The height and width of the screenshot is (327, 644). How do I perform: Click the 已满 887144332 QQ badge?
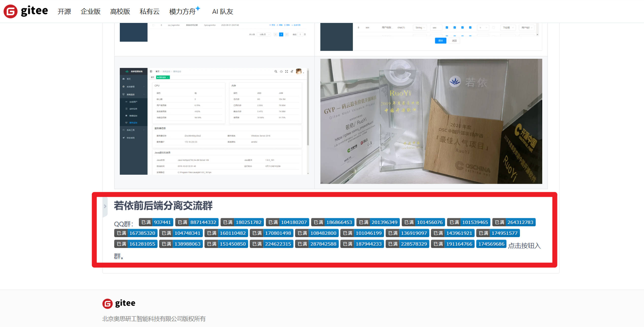[x=197, y=222]
